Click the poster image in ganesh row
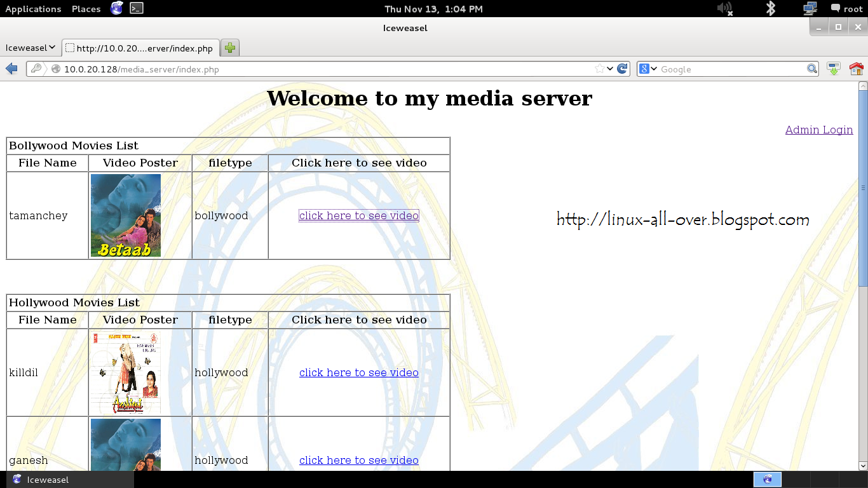 click(x=126, y=445)
